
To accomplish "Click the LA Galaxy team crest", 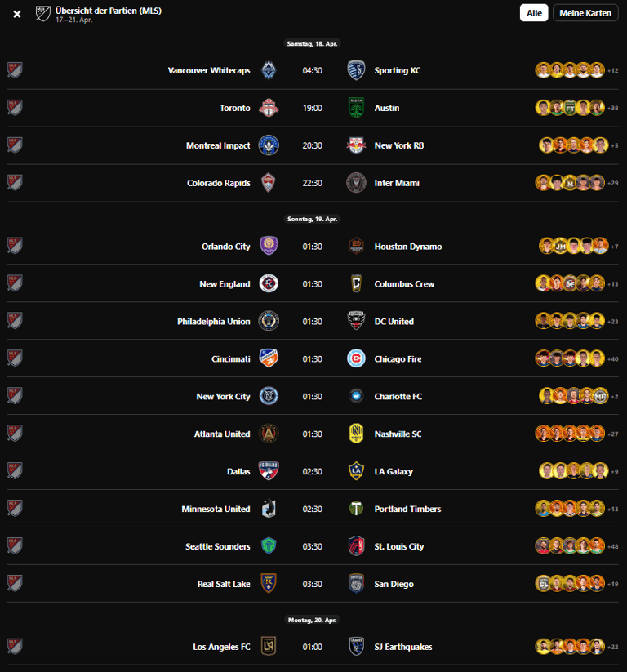I will (x=355, y=471).
